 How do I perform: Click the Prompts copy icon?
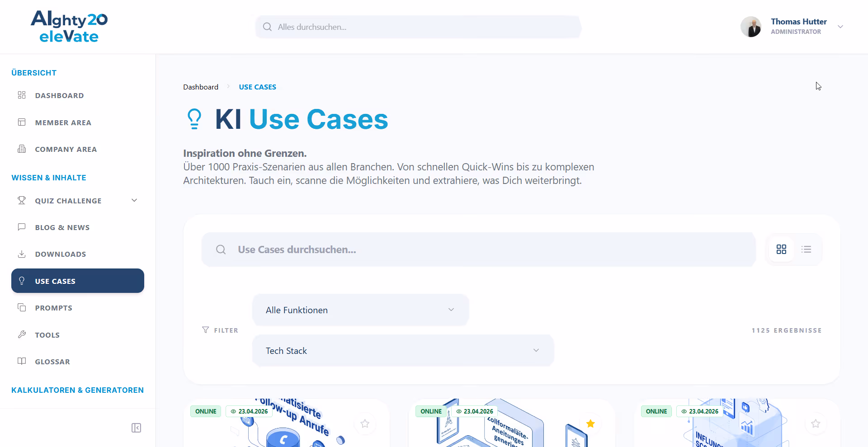click(22, 307)
